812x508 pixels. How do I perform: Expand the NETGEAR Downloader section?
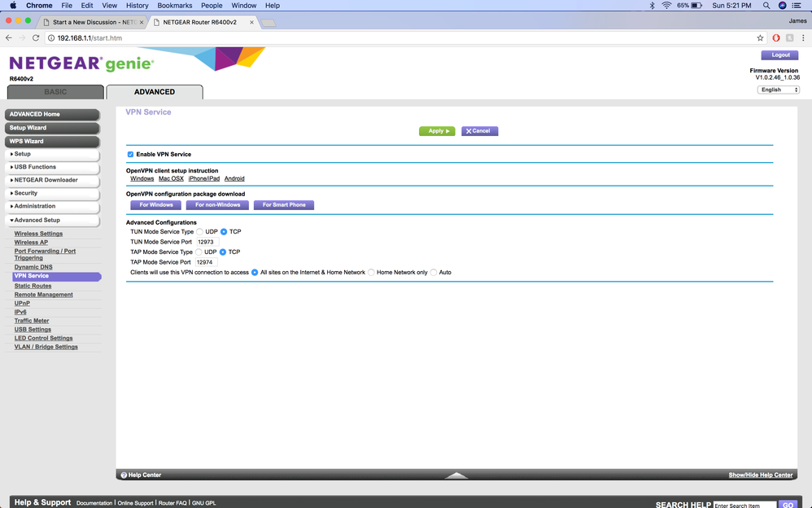(x=52, y=180)
